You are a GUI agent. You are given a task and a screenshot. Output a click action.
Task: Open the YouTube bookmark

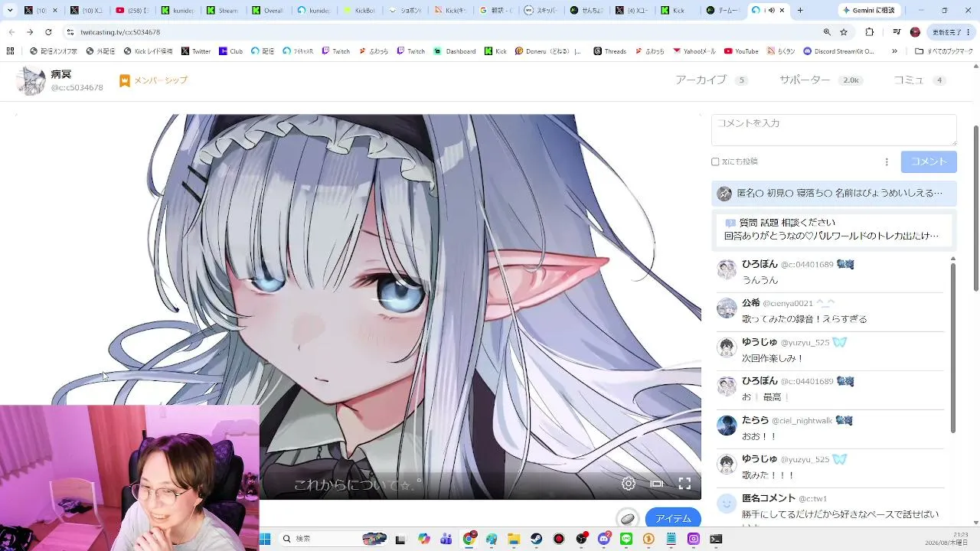pyautogui.click(x=741, y=51)
